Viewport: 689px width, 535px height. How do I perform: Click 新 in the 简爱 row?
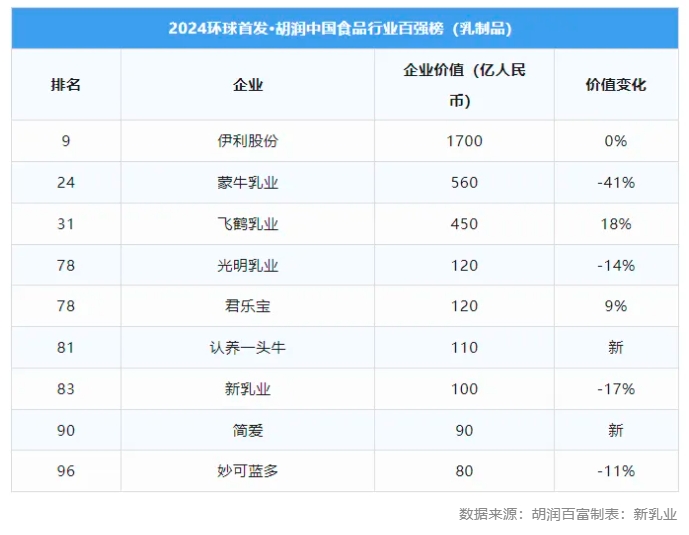click(x=616, y=430)
